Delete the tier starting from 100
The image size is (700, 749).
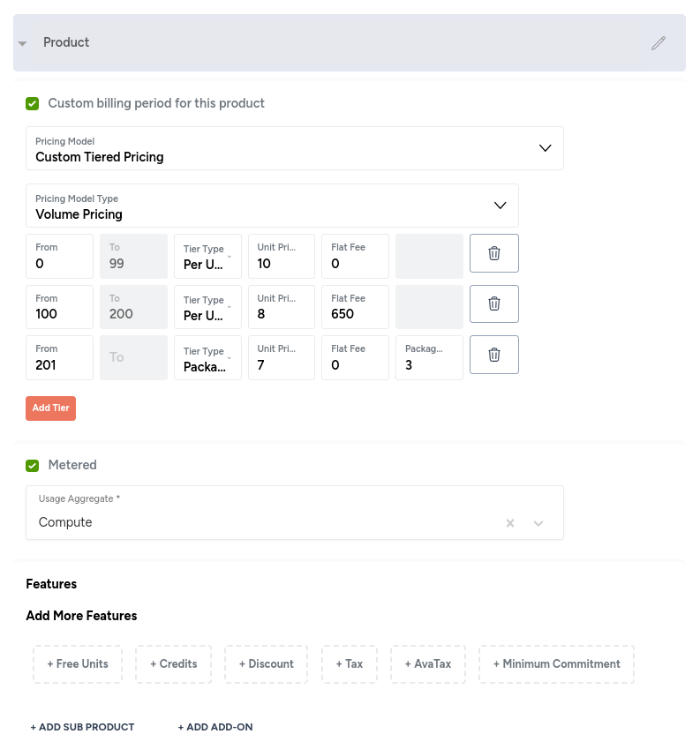coord(493,303)
